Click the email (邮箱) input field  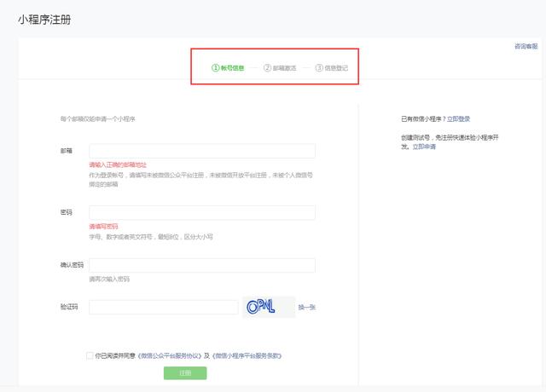click(x=202, y=151)
